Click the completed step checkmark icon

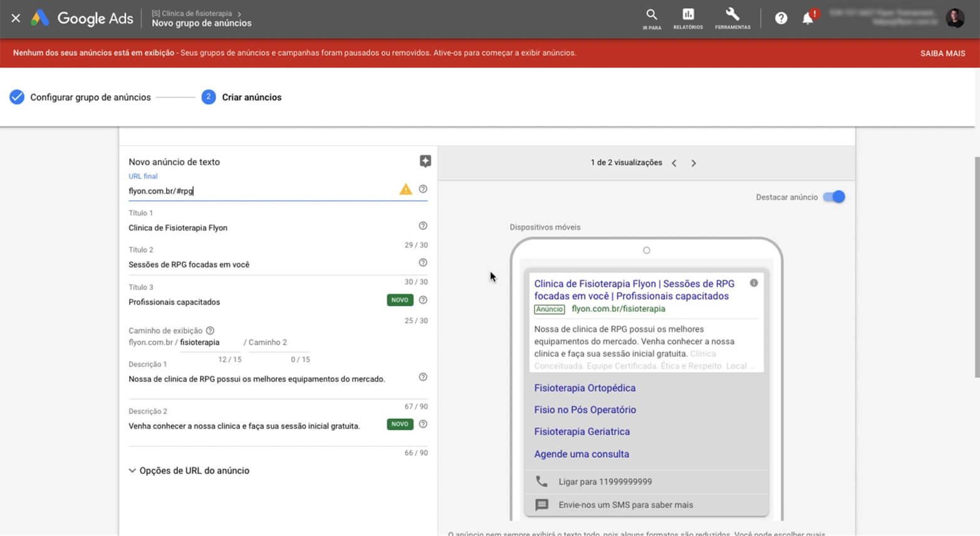[x=17, y=97]
